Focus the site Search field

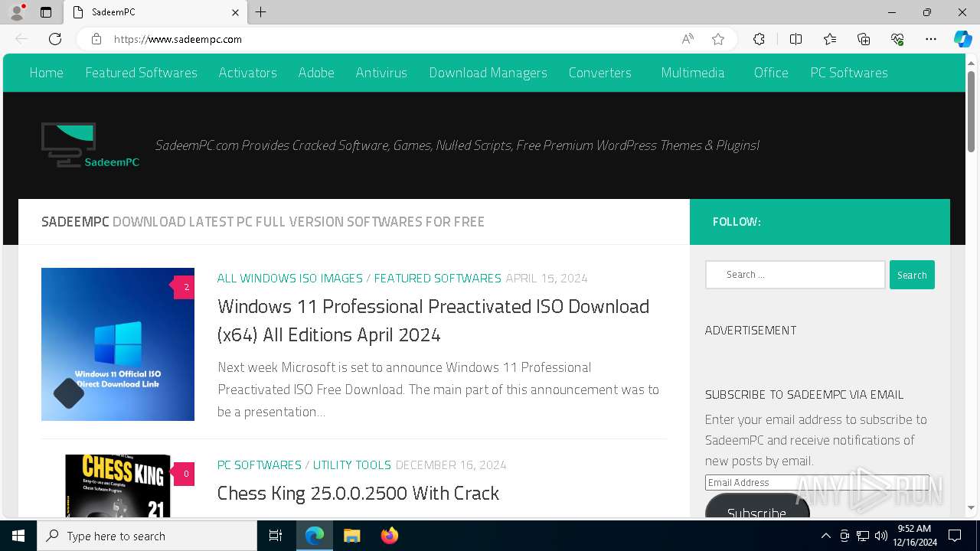click(x=795, y=275)
